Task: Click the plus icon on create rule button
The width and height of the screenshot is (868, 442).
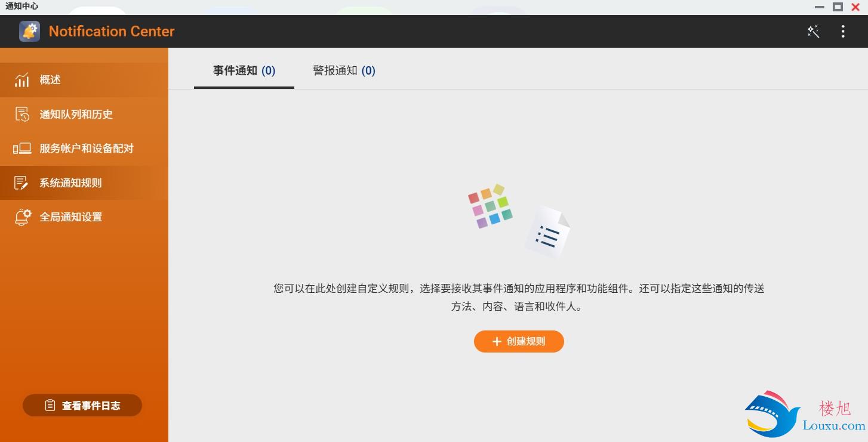Action: point(497,342)
